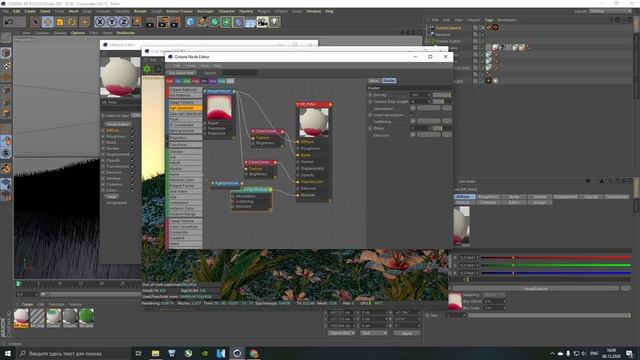Choose Image Texture in the node list

[x=185, y=102]
